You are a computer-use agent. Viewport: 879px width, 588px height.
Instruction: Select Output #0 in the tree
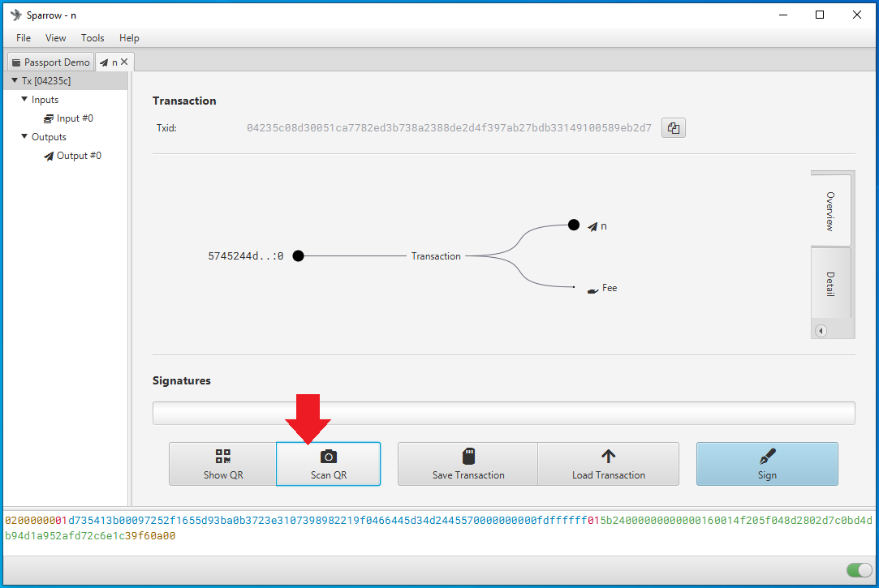(x=72, y=156)
